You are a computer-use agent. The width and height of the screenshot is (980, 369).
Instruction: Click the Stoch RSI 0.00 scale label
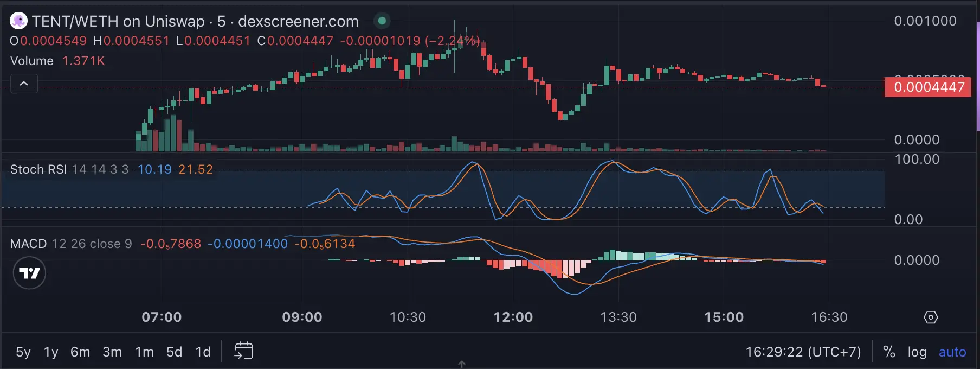908,220
